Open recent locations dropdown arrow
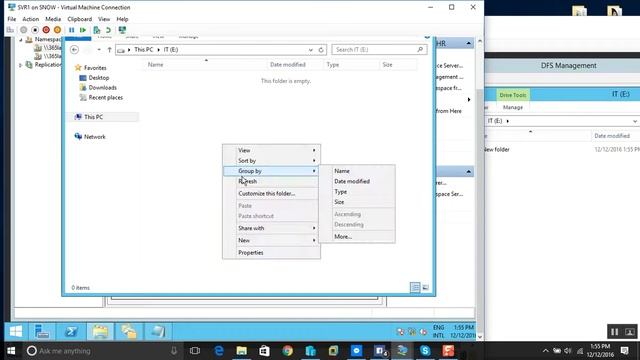Image resolution: width=640 pixels, height=360 pixels. coord(99,50)
